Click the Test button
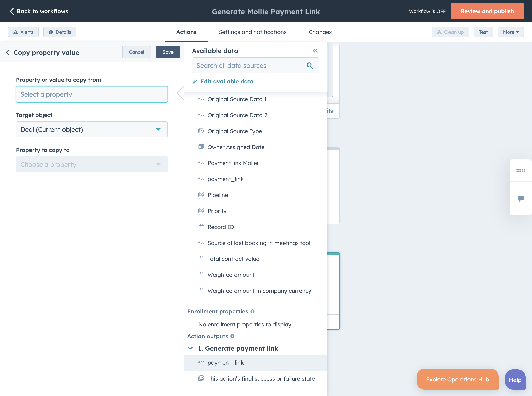The width and height of the screenshot is (532, 396). [x=483, y=32]
